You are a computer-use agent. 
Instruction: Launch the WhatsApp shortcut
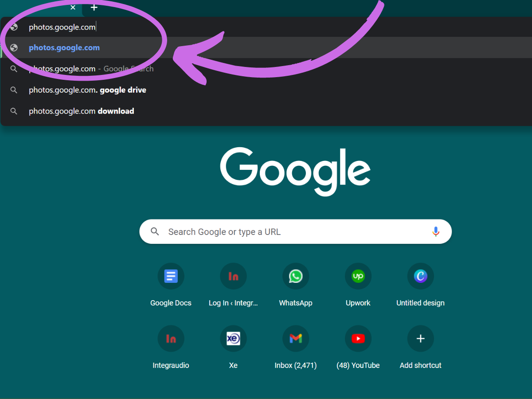coord(296,285)
